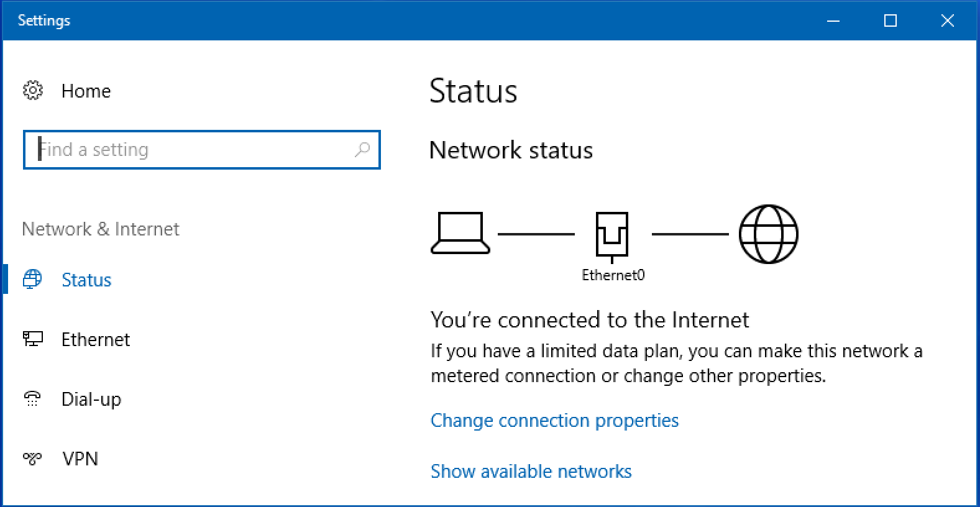Click the Ethernet adapter icon in sidebar
Image resolution: width=980 pixels, height=507 pixels.
tap(32, 339)
